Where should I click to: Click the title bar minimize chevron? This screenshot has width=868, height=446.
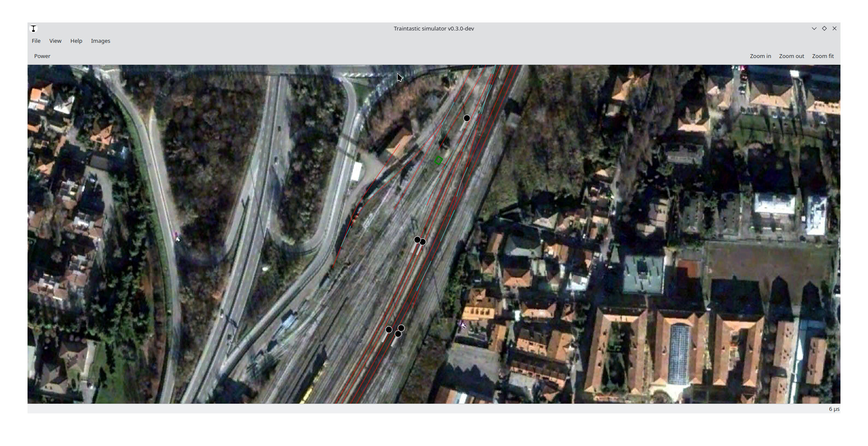tap(814, 28)
